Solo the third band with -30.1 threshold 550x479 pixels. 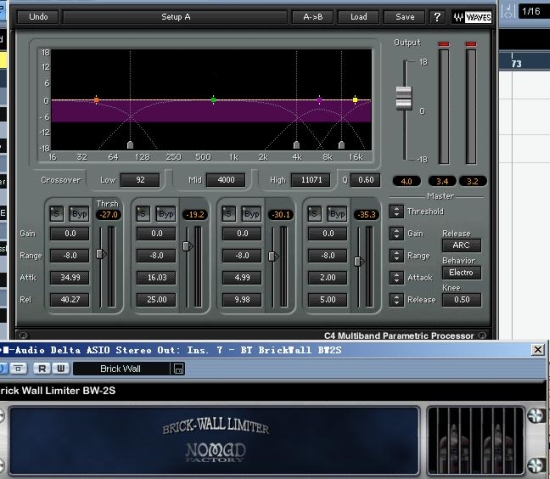coord(229,214)
